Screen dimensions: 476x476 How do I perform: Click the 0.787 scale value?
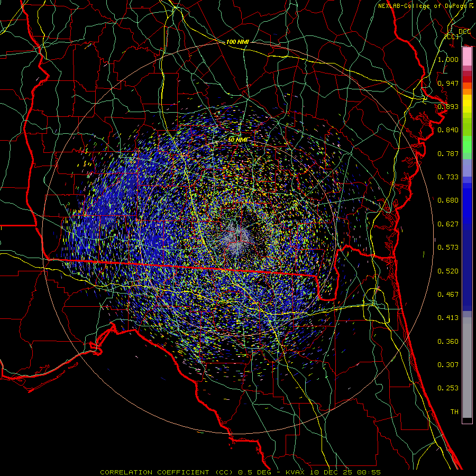pos(448,153)
